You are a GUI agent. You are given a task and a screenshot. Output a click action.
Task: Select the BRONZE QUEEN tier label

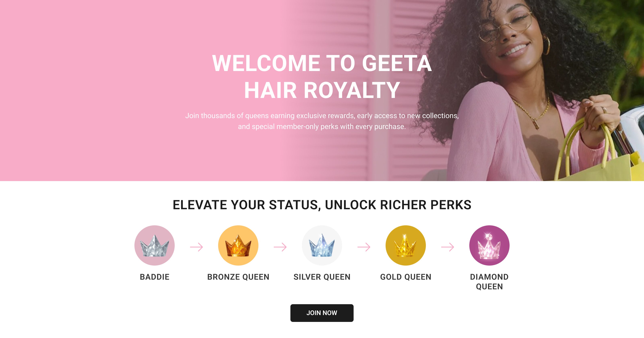click(x=238, y=277)
